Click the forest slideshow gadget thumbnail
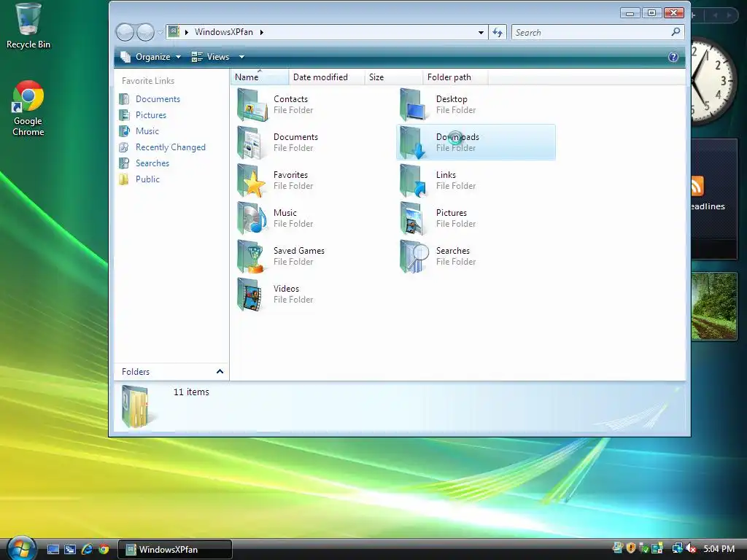The width and height of the screenshot is (747, 560). pos(714,306)
